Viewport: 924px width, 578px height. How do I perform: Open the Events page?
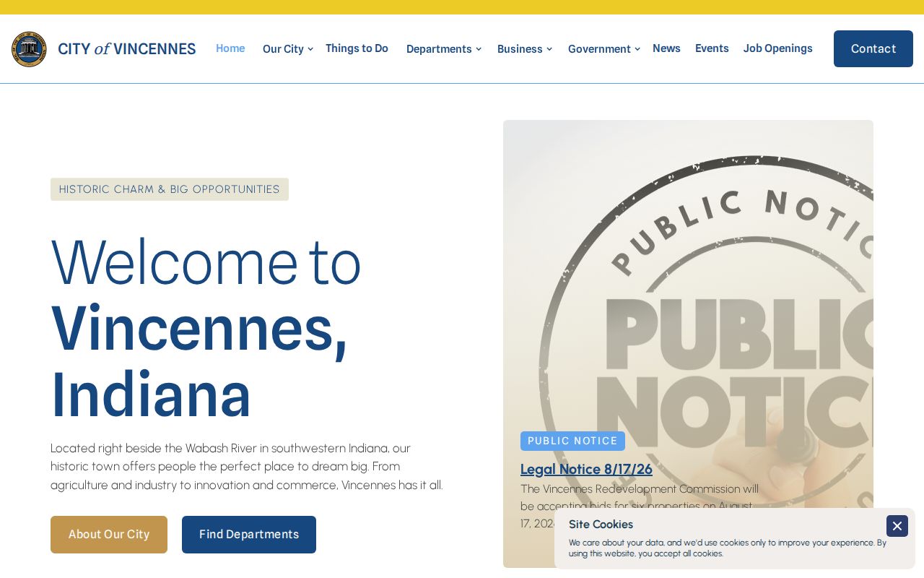click(712, 48)
